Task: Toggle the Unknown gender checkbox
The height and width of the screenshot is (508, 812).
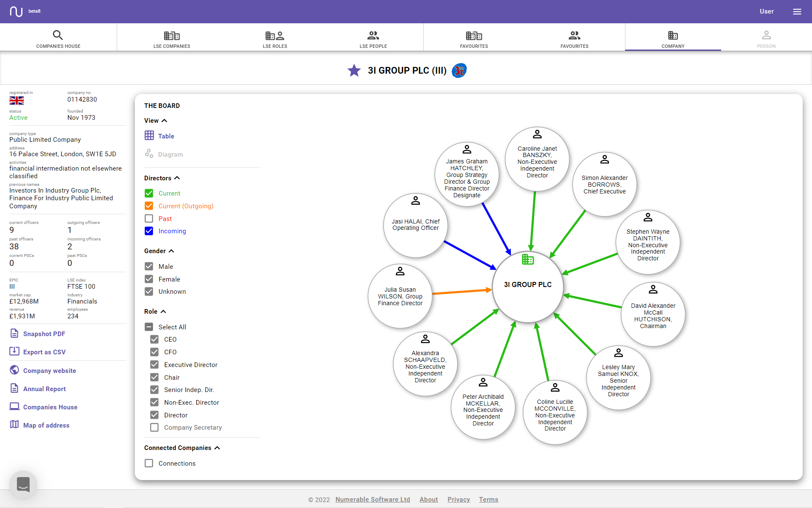Action: (149, 292)
